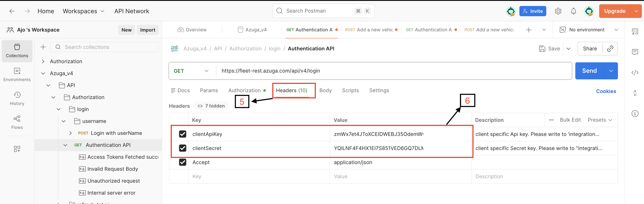
Task: Open the Save options dropdown arrow
Action: coord(568,48)
